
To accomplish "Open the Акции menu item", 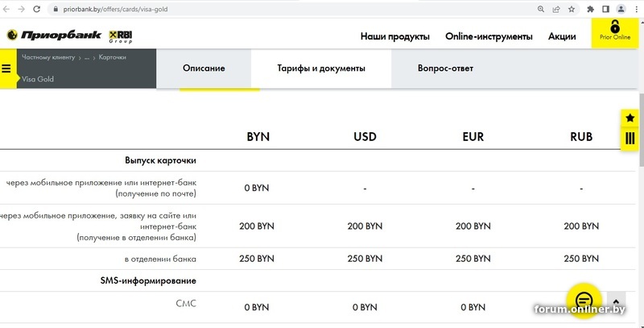I will [x=561, y=36].
